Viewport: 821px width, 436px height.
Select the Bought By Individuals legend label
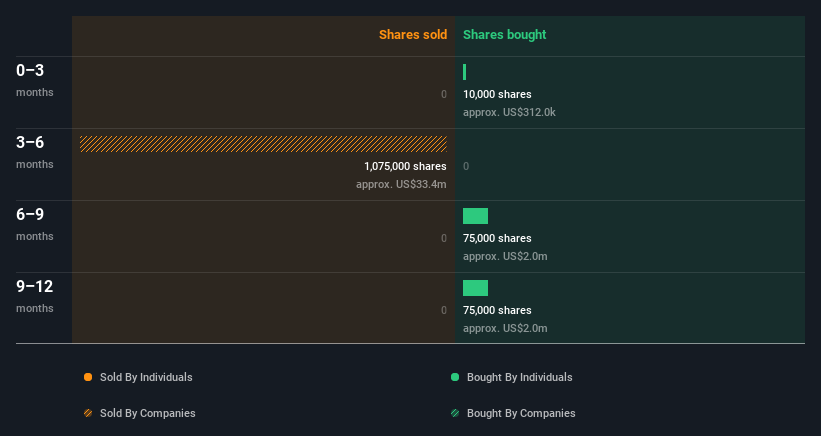[x=519, y=377]
